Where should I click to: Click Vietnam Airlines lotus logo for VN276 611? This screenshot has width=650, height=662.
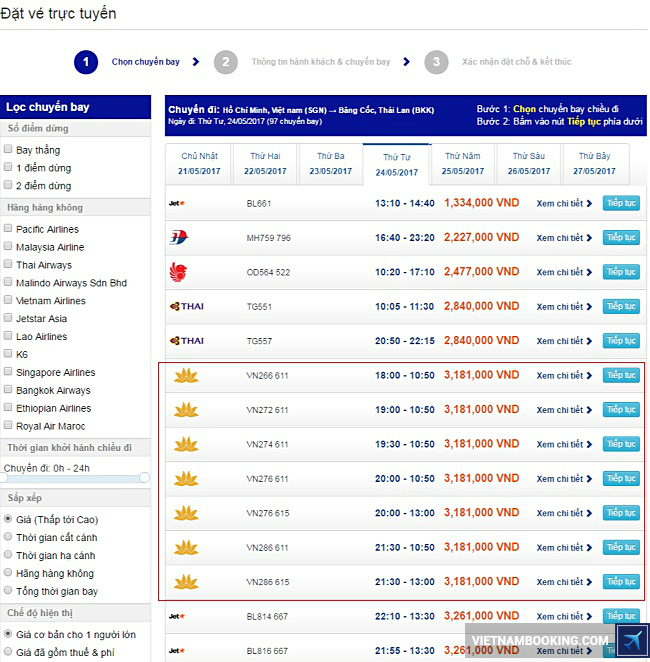click(x=186, y=478)
